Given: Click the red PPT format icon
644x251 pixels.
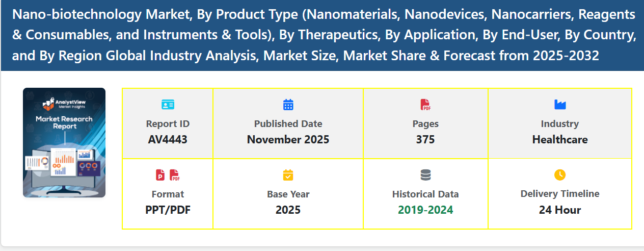Looking at the screenshot, I should pyautogui.click(x=160, y=175).
